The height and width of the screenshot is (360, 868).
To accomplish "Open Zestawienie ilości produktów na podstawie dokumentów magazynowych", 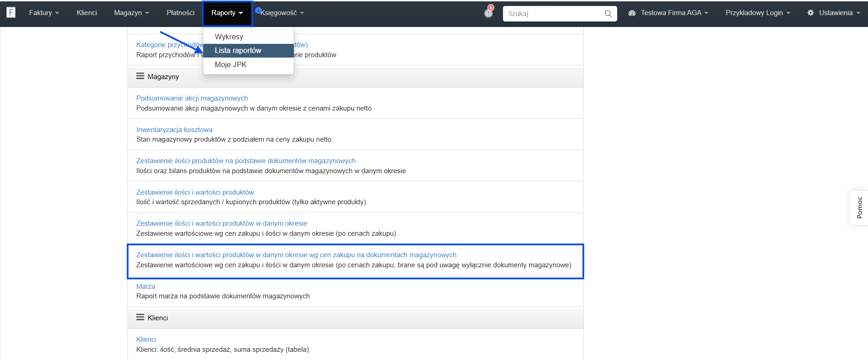I will (246, 161).
